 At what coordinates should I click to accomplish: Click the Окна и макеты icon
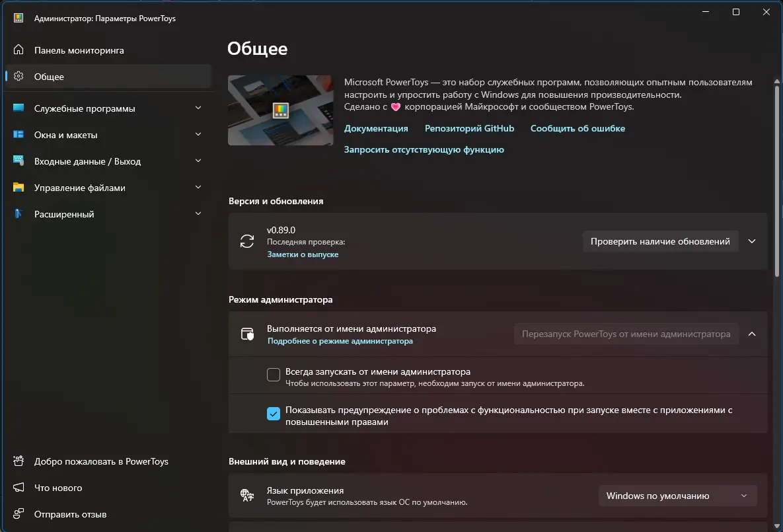pos(19,134)
